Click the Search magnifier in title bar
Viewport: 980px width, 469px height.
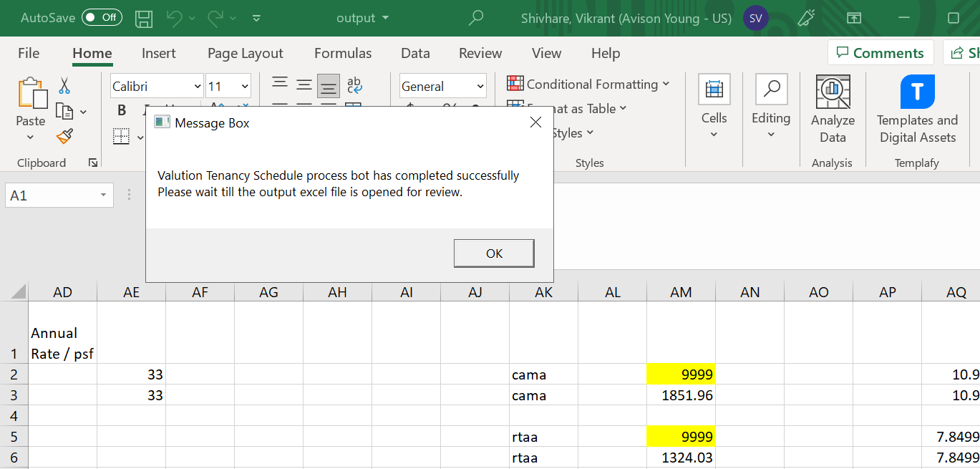click(475, 18)
